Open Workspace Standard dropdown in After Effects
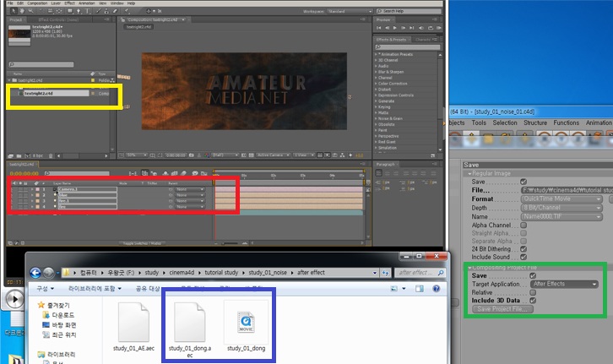 click(350, 11)
